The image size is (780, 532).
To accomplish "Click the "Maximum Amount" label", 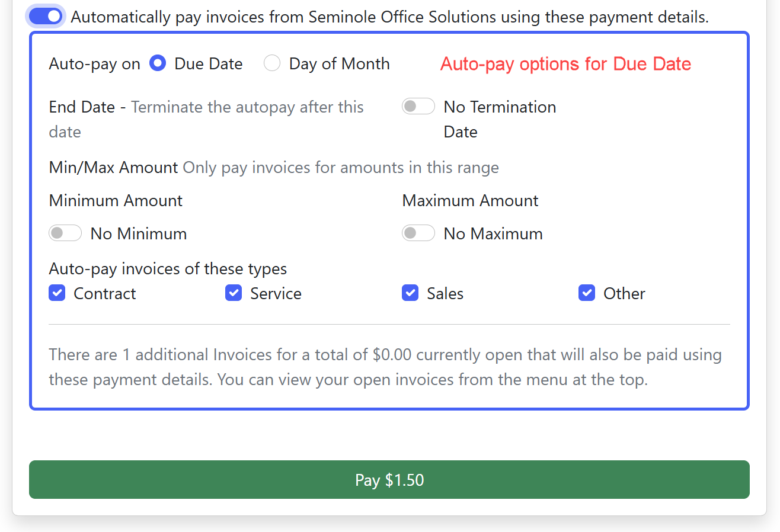I will (470, 200).
